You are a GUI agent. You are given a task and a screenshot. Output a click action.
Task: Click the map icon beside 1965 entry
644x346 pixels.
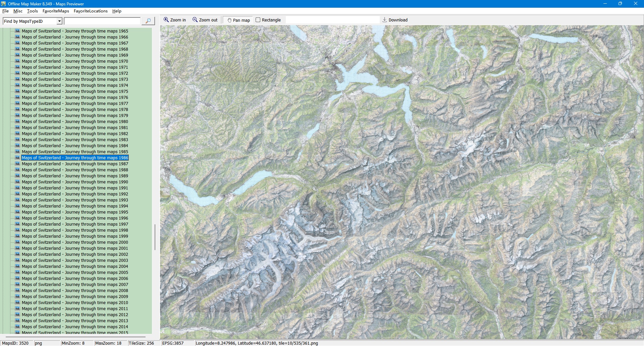(x=17, y=31)
